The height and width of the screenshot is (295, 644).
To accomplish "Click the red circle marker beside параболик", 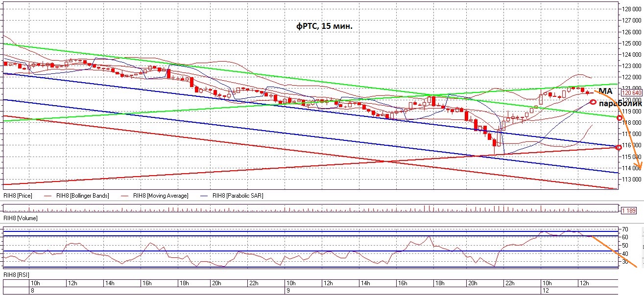I will pos(593,102).
